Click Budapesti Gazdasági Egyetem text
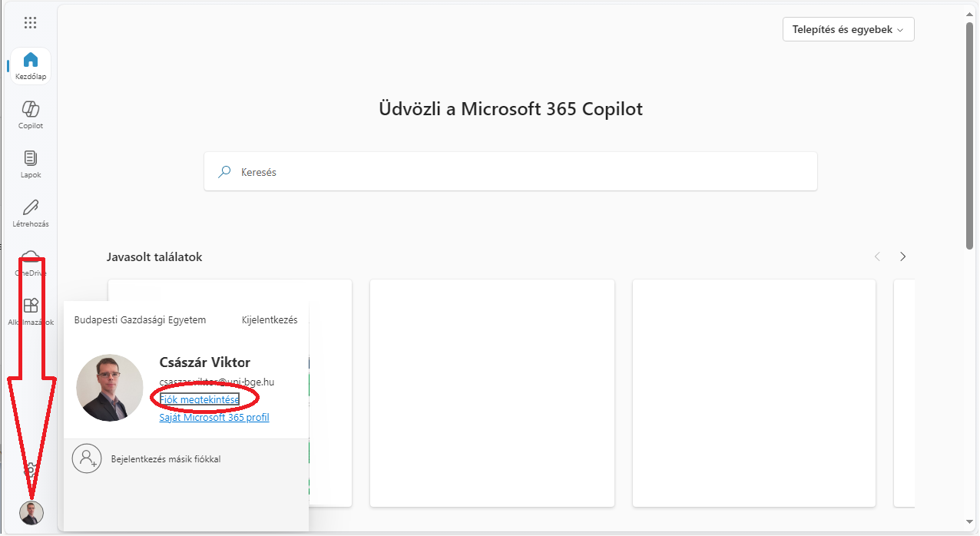The image size is (980, 536). pos(140,320)
